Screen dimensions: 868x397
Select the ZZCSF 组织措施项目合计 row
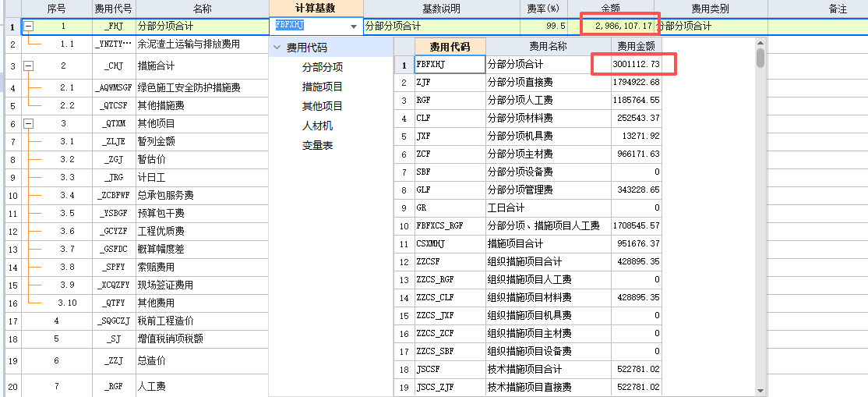528,261
